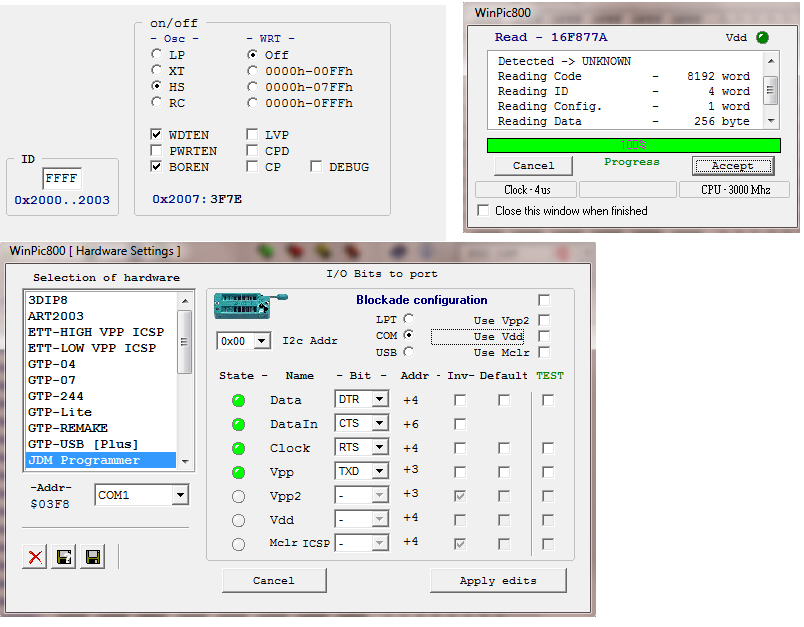Open the bit dropdown in the Vdd row
This screenshot has width=804, height=627.
[x=379, y=519]
